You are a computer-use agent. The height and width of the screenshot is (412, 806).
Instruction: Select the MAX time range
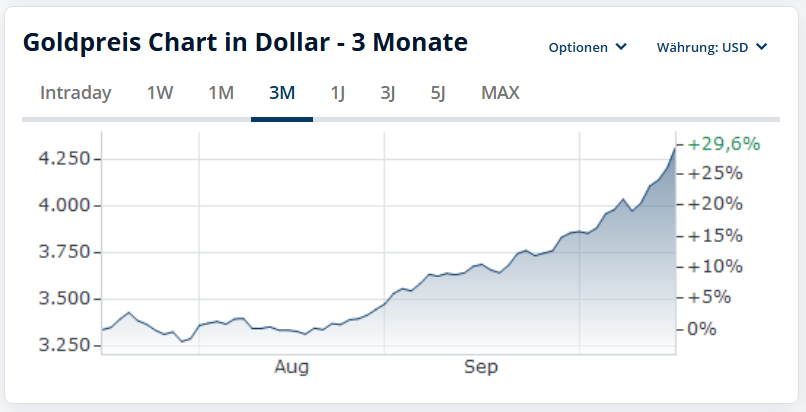coord(500,94)
